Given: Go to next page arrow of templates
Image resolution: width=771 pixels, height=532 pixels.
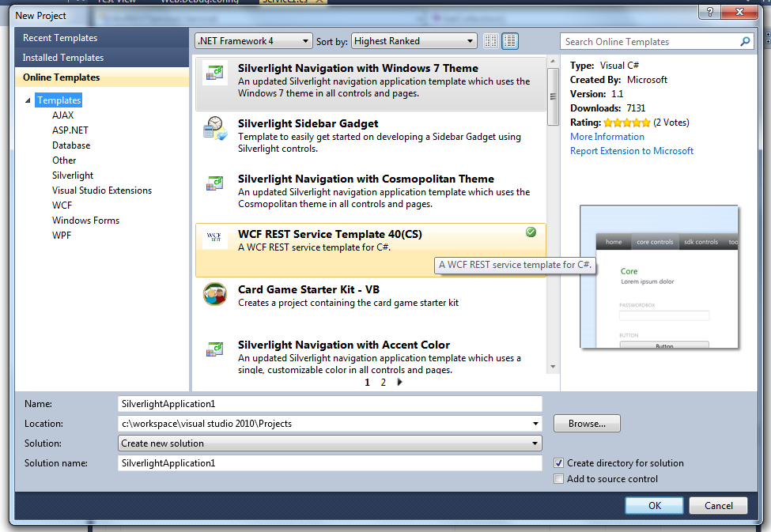Looking at the screenshot, I should 400,382.
